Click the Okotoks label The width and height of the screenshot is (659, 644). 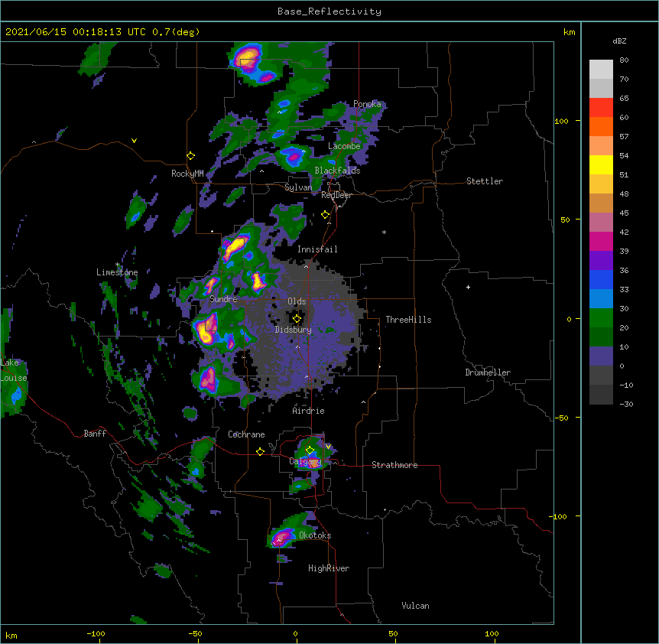click(315, 535)
